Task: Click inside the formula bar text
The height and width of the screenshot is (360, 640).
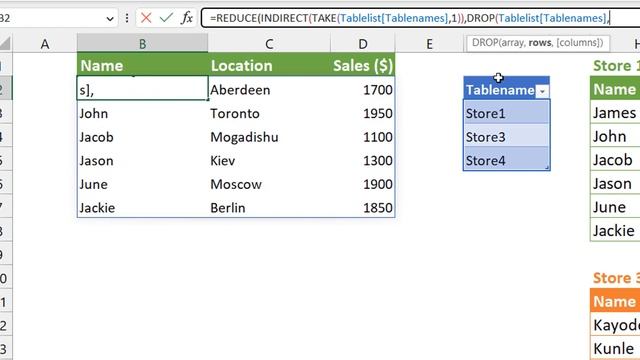Action: click(x=409, y=18)
